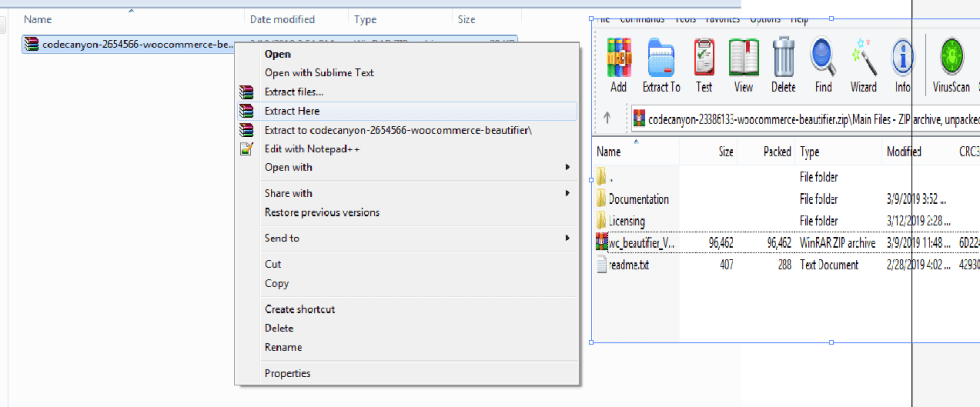Click the Text Document type cell
980x407 pixels.
(829, 265)
